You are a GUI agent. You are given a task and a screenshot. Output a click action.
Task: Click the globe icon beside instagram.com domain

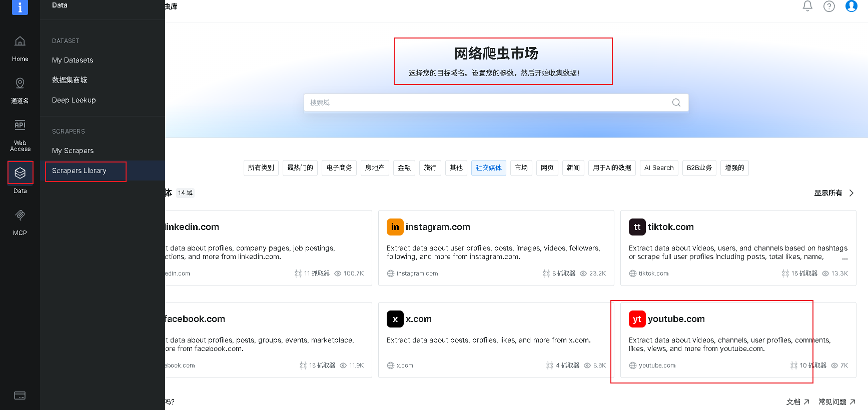point(391,273)
